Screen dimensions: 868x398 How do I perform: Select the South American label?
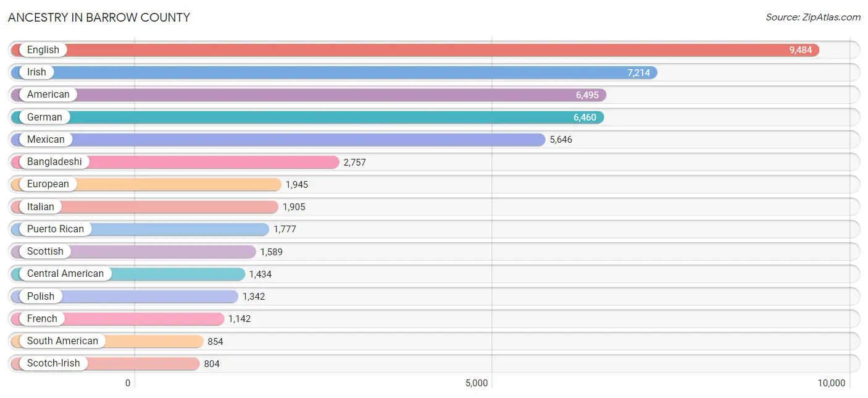pos(62,341)
